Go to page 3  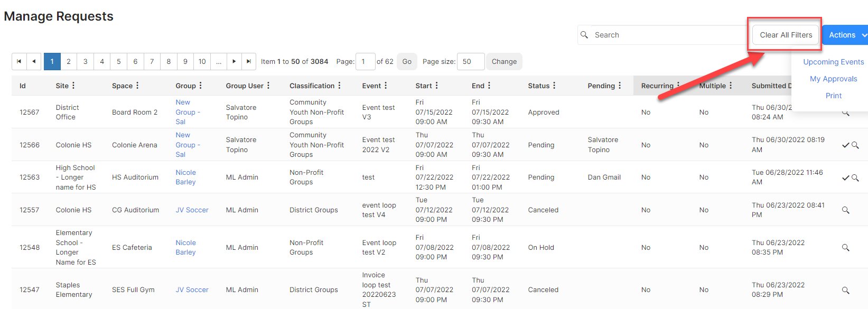pyautogui.click(x=86, y=61)
